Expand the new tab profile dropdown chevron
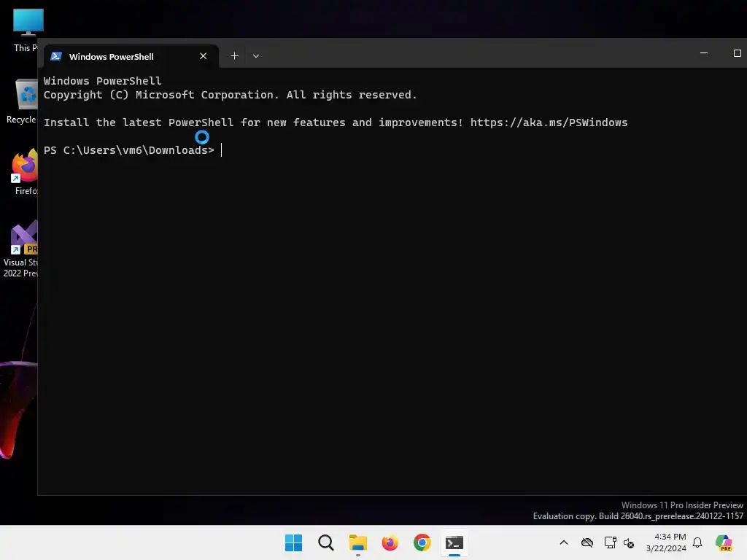747x560 pixels. (256, 56)
